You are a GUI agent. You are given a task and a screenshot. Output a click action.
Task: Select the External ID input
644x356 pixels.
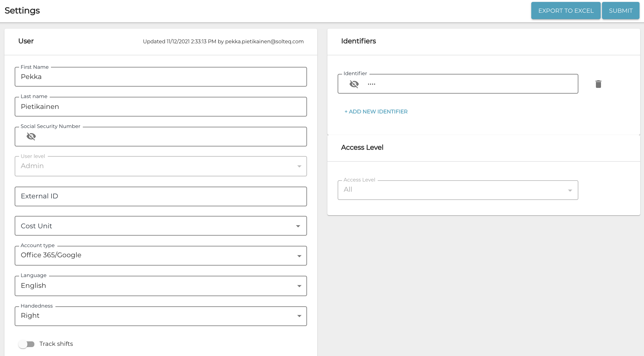pyautogui.click(x=161, y=196)
